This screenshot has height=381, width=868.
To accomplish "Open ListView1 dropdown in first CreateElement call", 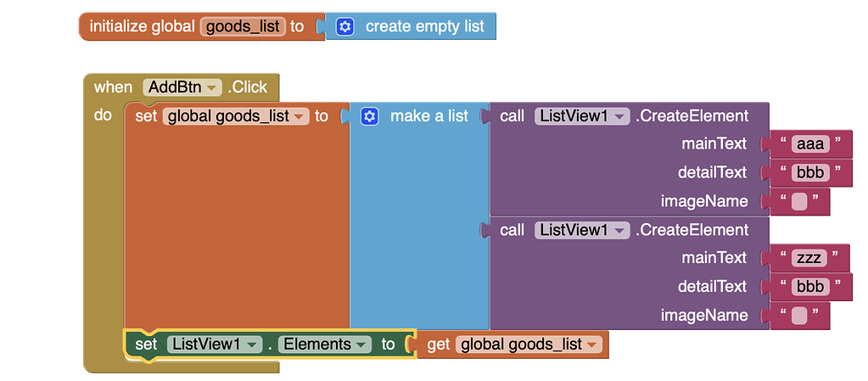I will pyautogui.click(x=582, y=116).
